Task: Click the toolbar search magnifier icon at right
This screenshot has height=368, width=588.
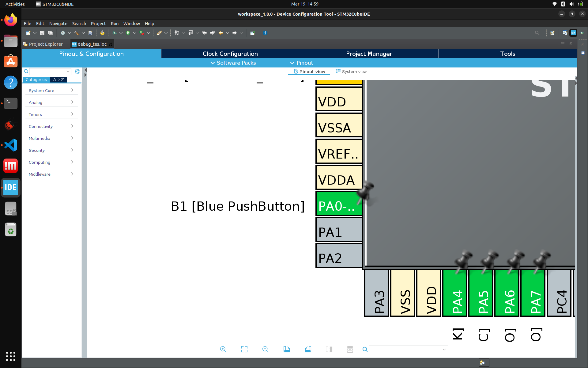Action: 537,33
